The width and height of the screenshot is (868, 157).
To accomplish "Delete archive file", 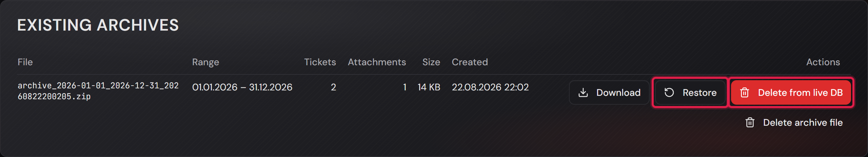I will 794,122.
